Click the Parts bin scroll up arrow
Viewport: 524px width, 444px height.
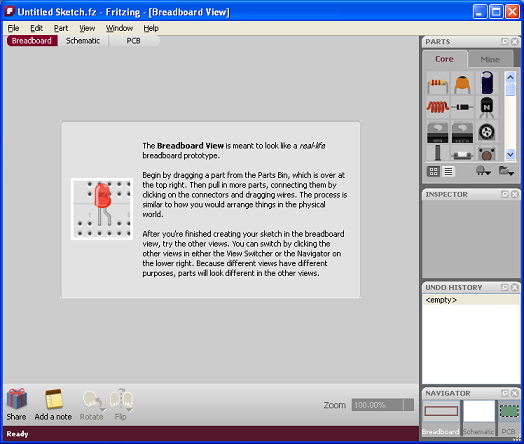pos(510,78)
